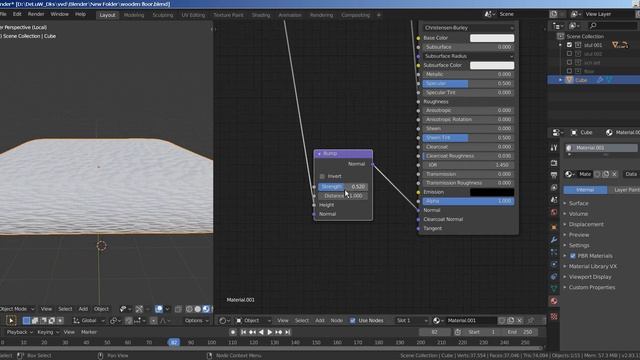Click the new material copy icon in node header
The height and width of the screenshot is (360, 640).
(x=511, y=320)
